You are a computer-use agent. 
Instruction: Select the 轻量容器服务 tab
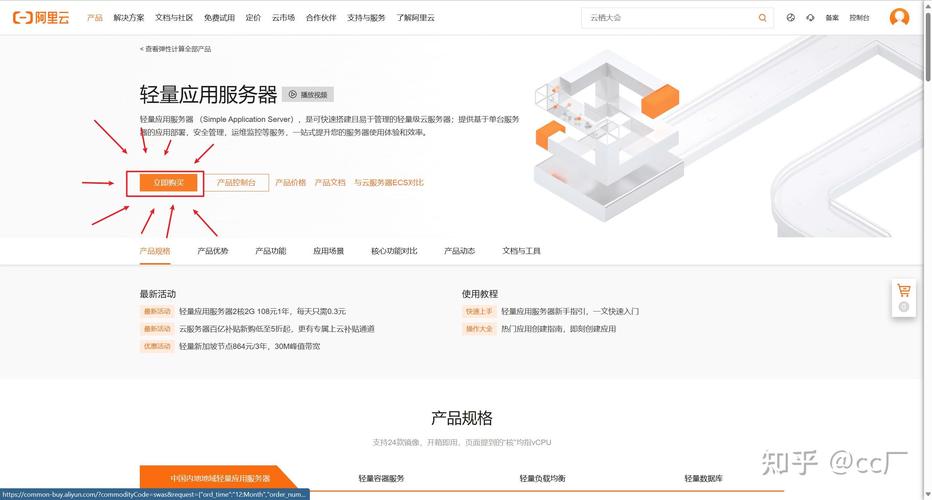click(382, 478)
